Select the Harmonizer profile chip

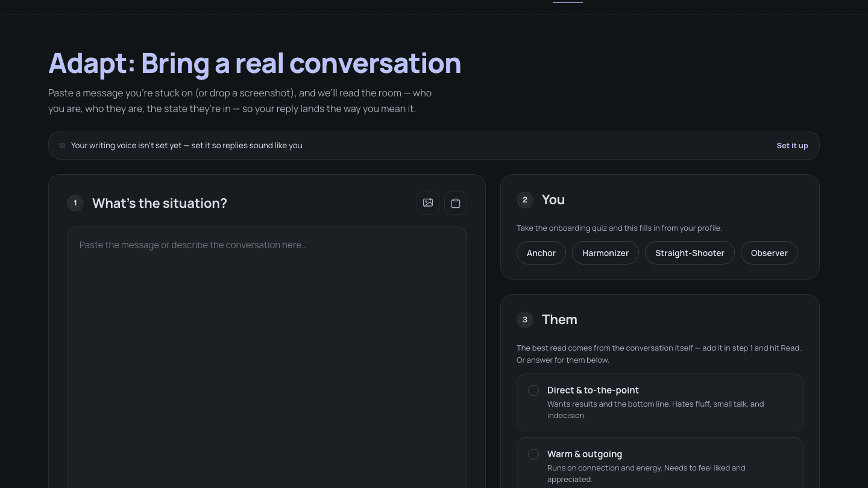(605, 253)
